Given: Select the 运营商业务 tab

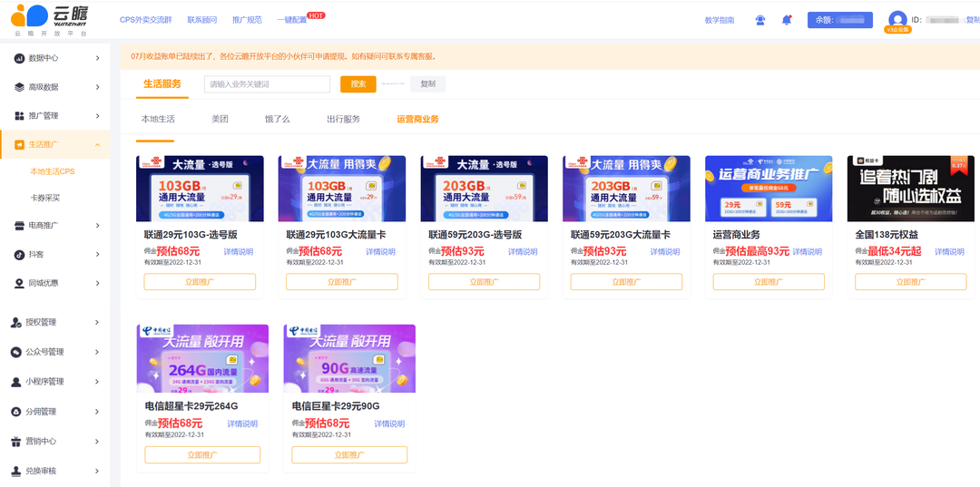Looking at the screenshot, I should click(417, 119).
